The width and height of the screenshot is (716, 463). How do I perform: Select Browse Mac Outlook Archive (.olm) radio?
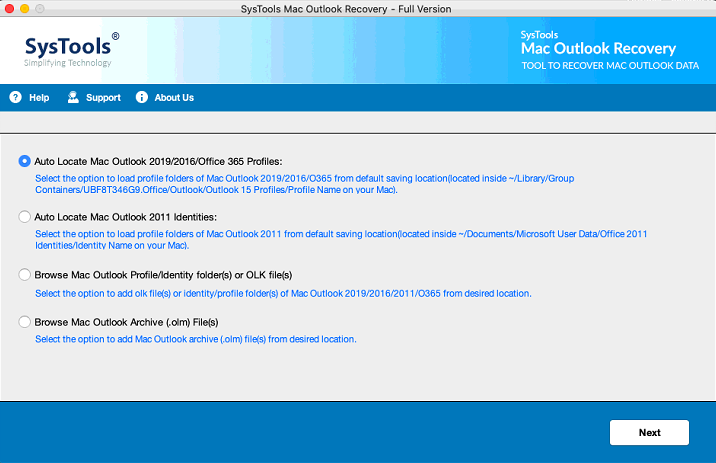point(25,322)
